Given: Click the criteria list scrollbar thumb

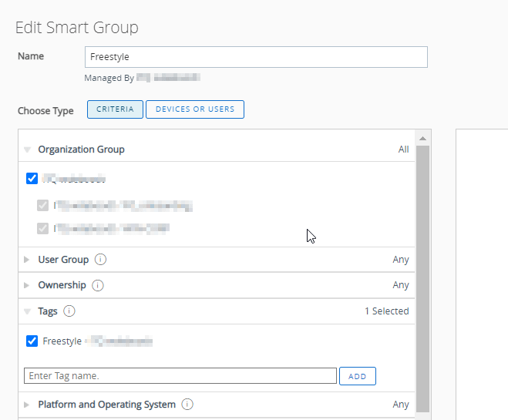Looking at the screenshot, I should (x=422, y=277).
